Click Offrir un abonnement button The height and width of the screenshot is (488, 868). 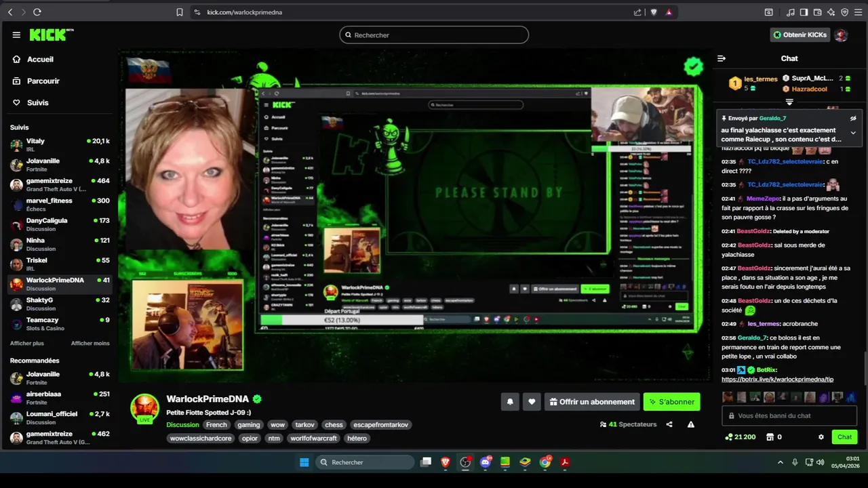[x=592, y=402]
